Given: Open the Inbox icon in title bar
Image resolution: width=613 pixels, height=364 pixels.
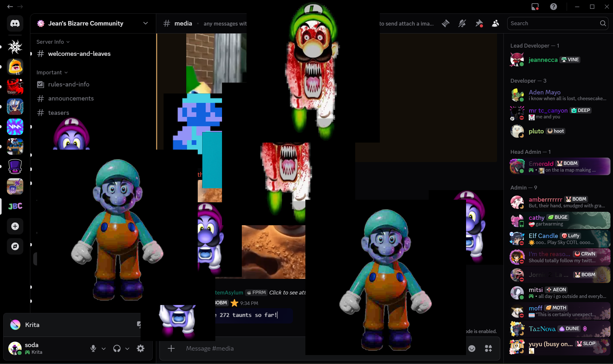Looking at the screenshot, I should 535,7.
